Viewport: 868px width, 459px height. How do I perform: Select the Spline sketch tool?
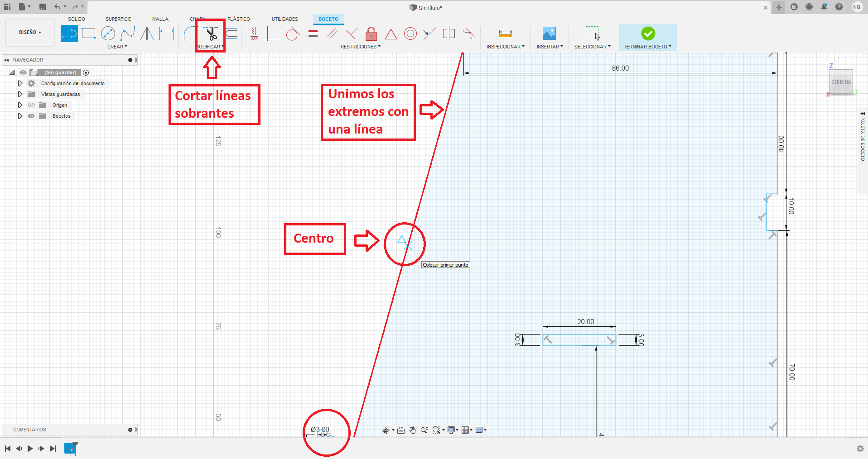tap(128, 33)
